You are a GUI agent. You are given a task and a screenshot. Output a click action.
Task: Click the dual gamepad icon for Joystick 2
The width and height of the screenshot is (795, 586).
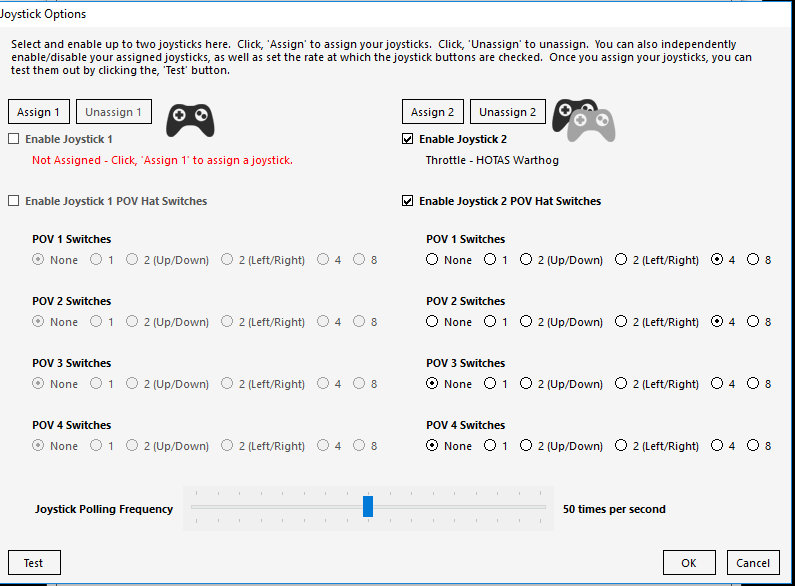584,121
